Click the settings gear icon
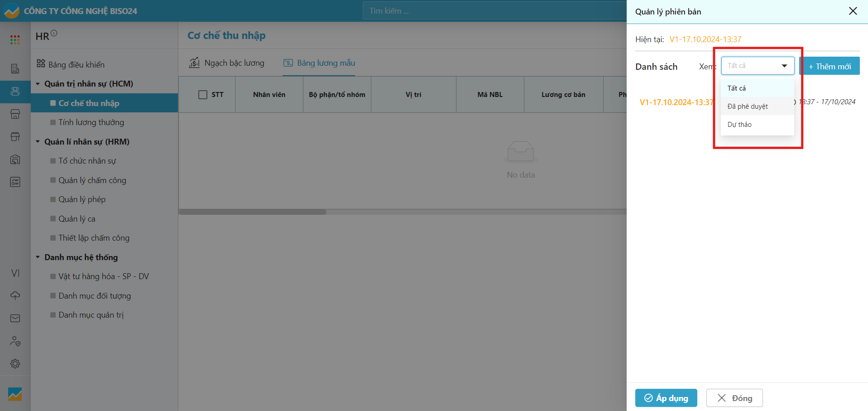The width and height of the screenshot is (868, 411). pyautogui.click(x=15, y=364)
